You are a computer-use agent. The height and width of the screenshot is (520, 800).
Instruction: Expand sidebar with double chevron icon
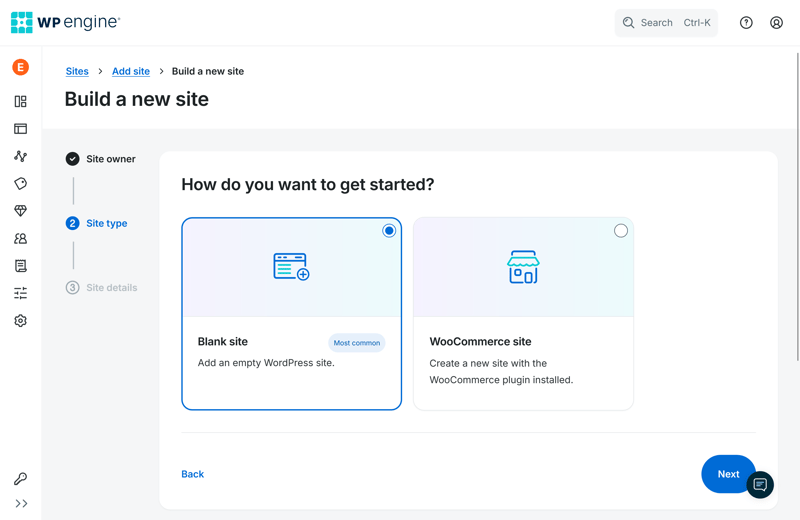21,504
